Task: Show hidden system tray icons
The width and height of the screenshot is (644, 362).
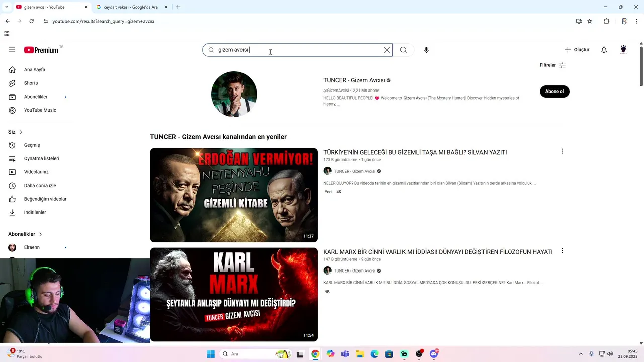Action: (581, 354)
